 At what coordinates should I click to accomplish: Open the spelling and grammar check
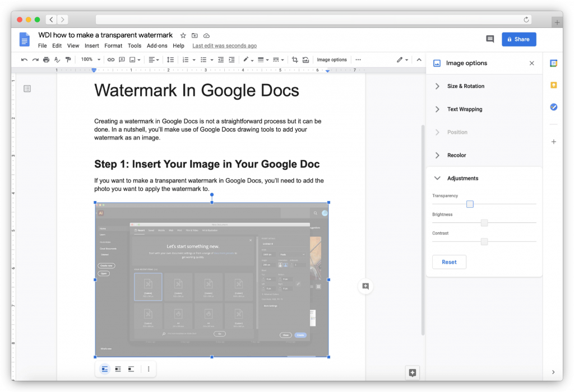(57, 59)
